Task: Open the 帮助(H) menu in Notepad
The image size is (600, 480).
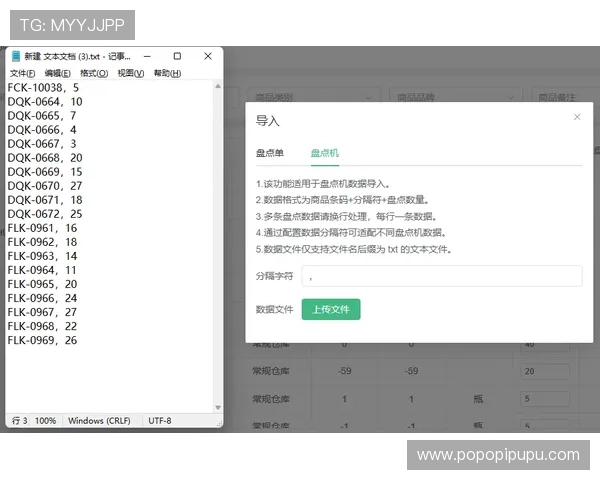Action: (x=167, y=73)
